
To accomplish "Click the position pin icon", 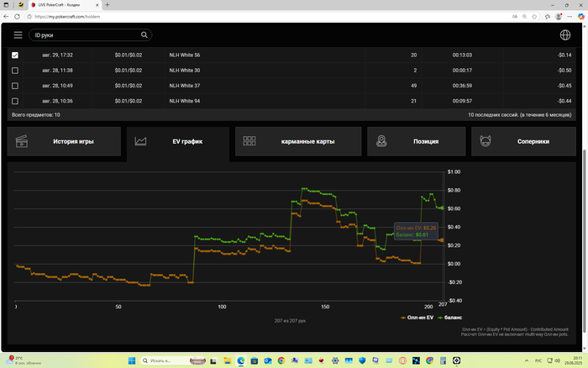I will (381, 141).
